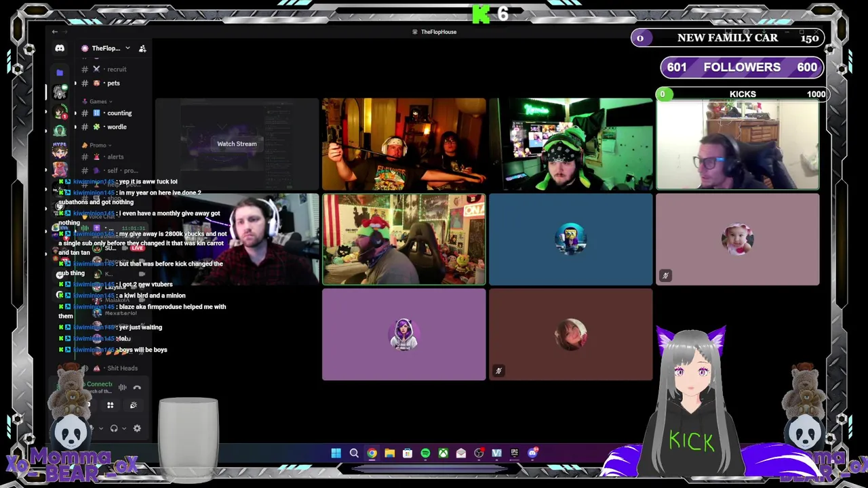The image size is (868, 488).
Task: Open microphone input options arrow
Action: pos(101,428)
